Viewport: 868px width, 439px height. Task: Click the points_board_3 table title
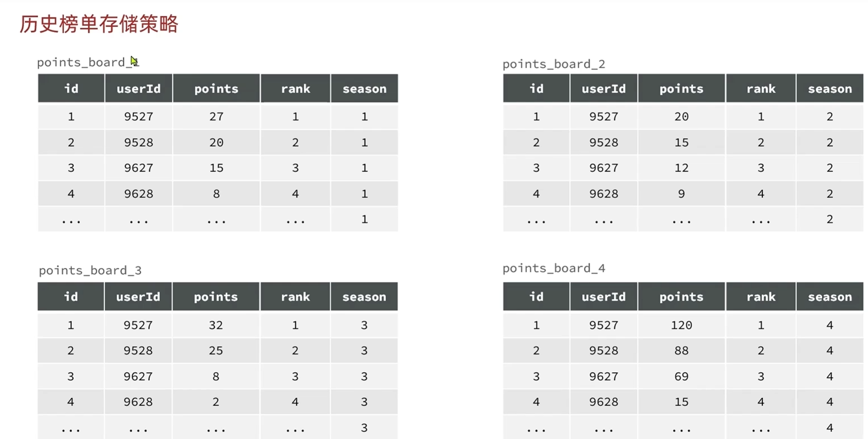pos(90,270)
